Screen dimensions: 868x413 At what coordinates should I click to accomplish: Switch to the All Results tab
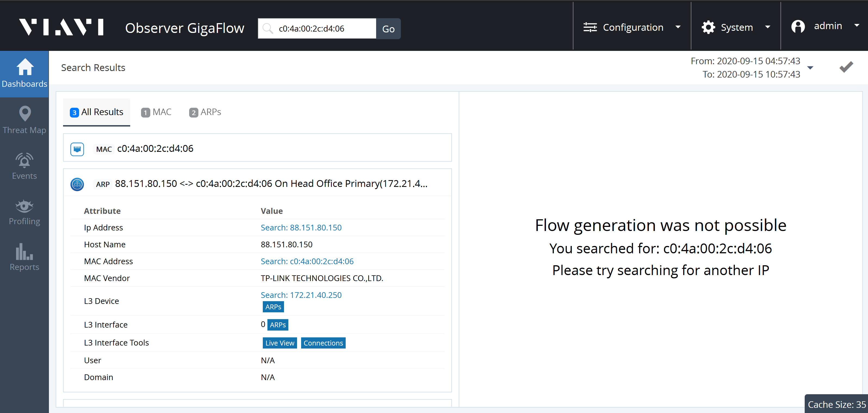[x=96, y=112]
